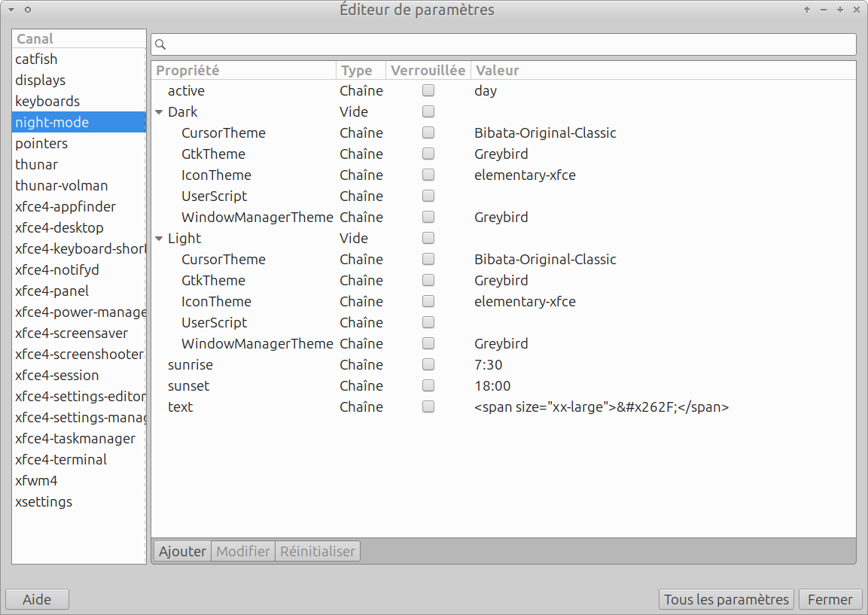Screen dimensions: 868x615
Task: Select the xfce4-screensaver channel
Action: click(78, 333)
